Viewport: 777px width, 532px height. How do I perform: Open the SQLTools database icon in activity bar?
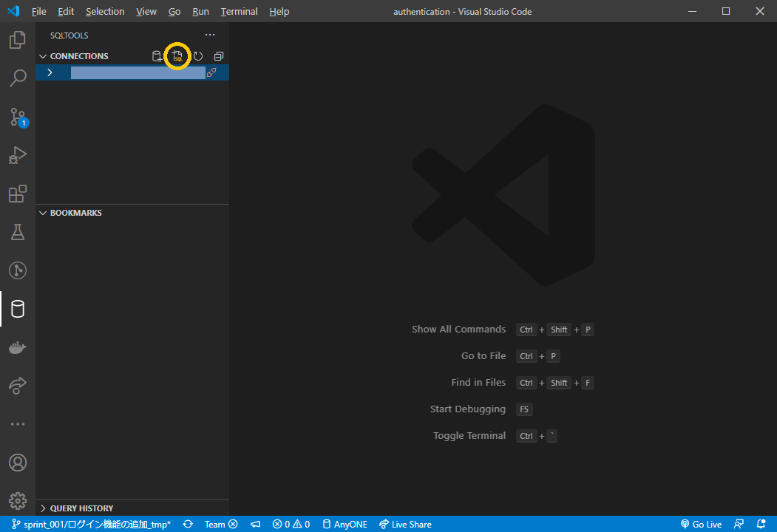[17, 308]
